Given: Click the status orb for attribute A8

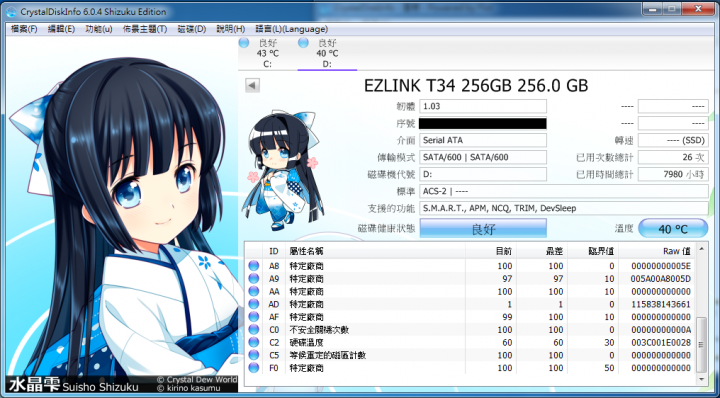Looking at the screenshot, I should [x=253, y=266].
